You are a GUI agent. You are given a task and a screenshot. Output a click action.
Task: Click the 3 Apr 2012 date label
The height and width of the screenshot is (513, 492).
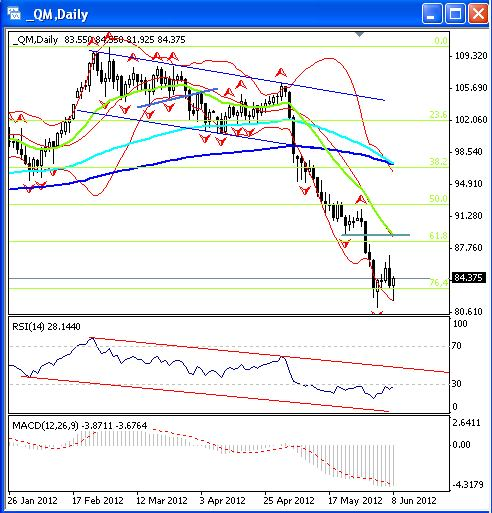tap(223, 501)
